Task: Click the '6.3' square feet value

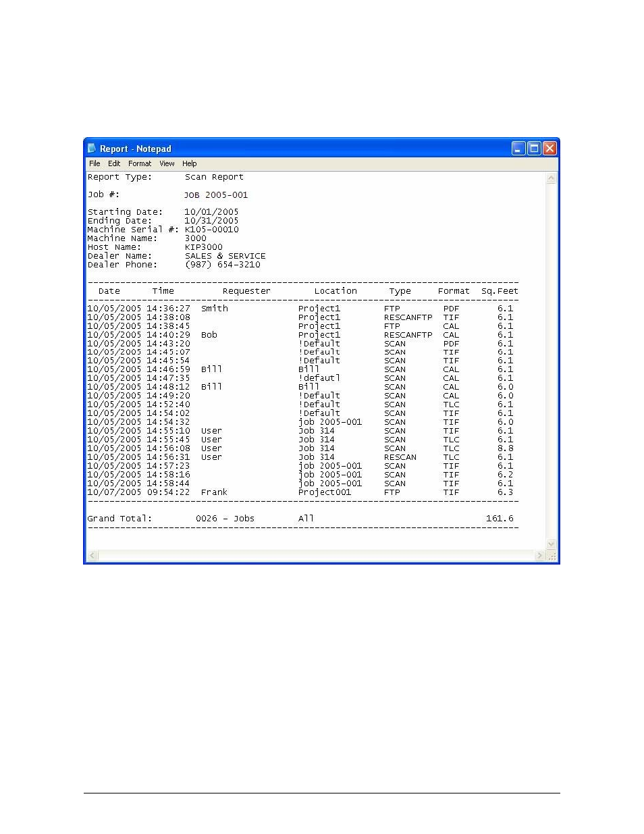Action: pyautogui.click(x=506, y=492)
